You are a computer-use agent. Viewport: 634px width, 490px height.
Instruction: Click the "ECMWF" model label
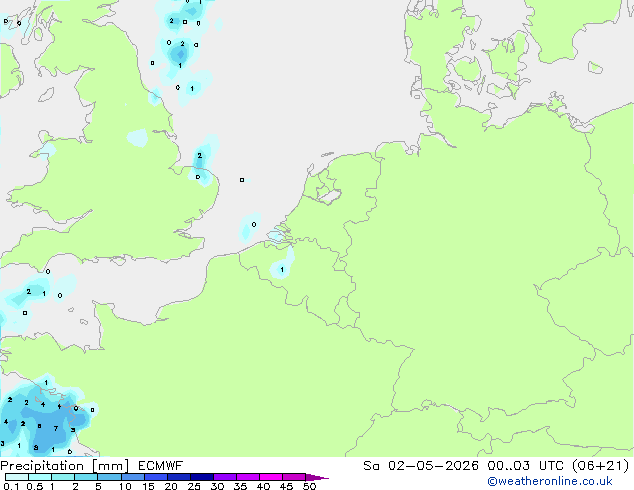coord(161,466)
